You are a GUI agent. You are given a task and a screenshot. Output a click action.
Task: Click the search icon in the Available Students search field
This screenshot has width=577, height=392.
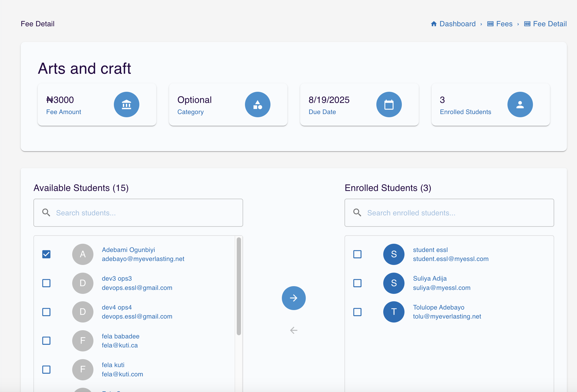46,213
